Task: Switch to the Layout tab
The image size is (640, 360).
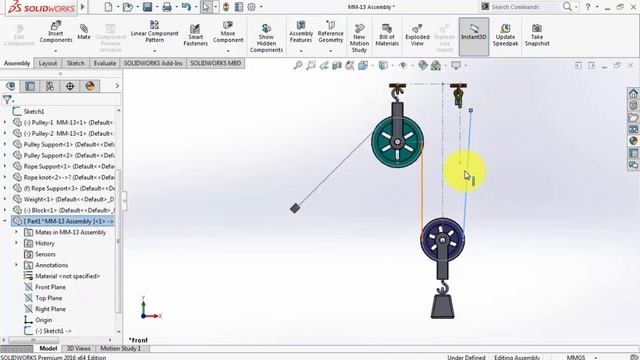Action: [48, 63]
